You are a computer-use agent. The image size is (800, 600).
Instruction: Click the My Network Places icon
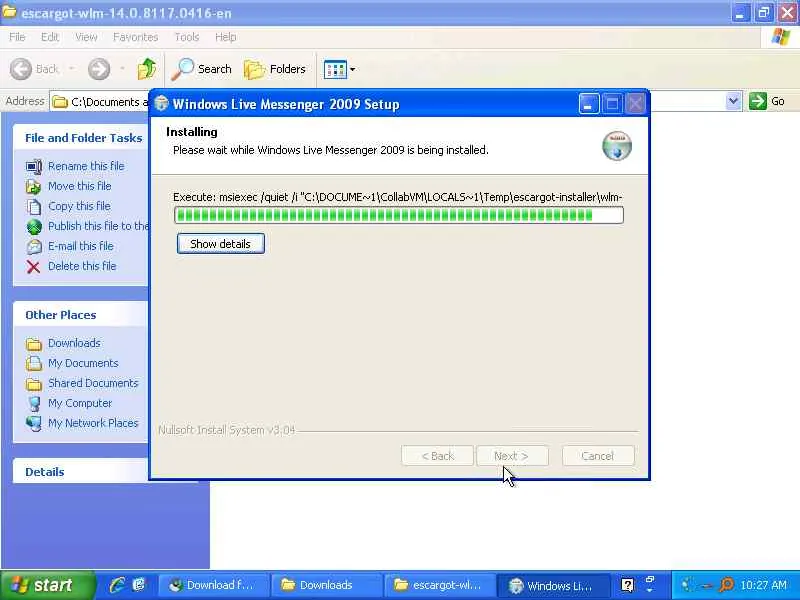click(x=34, y=423)
